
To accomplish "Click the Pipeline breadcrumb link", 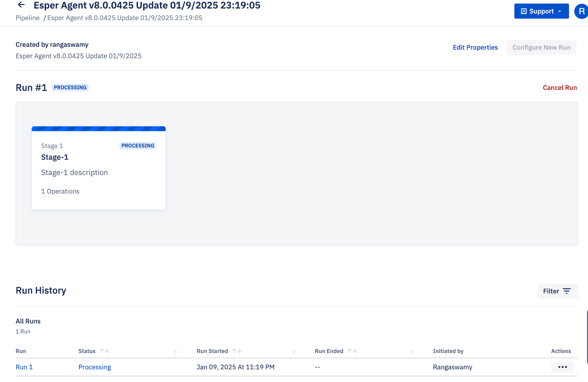I will (x=28, y=18).
